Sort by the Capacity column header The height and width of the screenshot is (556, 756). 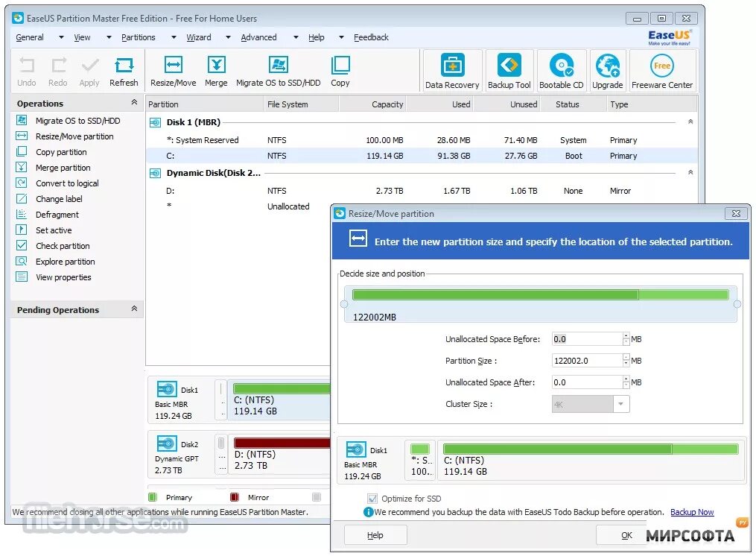pos(372,104)
